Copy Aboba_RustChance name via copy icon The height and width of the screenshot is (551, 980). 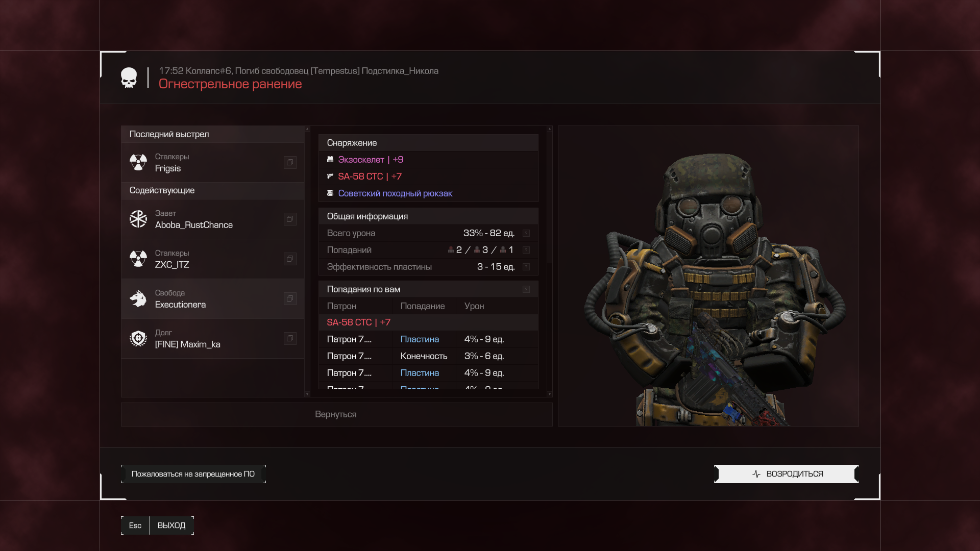click(290, 219)
